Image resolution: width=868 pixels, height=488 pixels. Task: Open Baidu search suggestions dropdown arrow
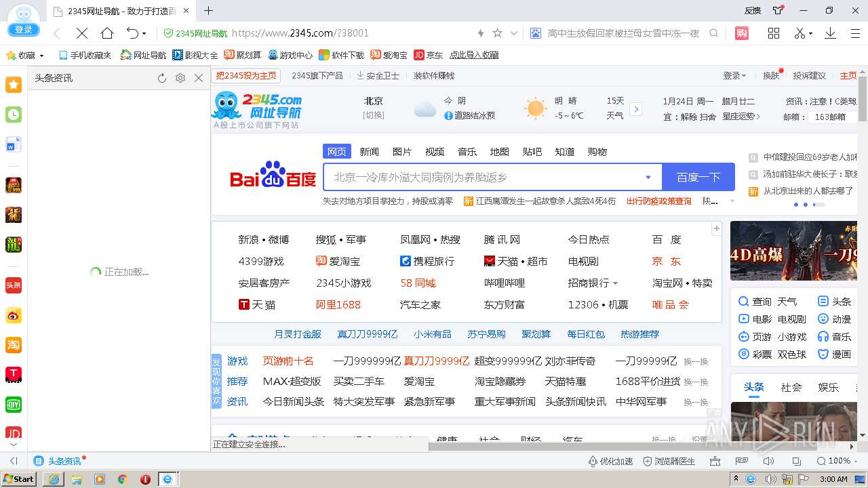[648, 178]
